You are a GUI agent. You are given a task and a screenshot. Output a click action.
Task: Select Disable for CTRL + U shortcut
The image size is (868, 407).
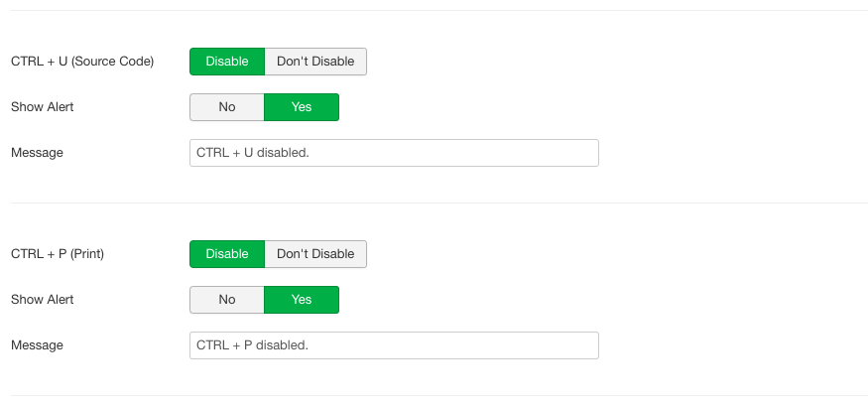point(227,62)
